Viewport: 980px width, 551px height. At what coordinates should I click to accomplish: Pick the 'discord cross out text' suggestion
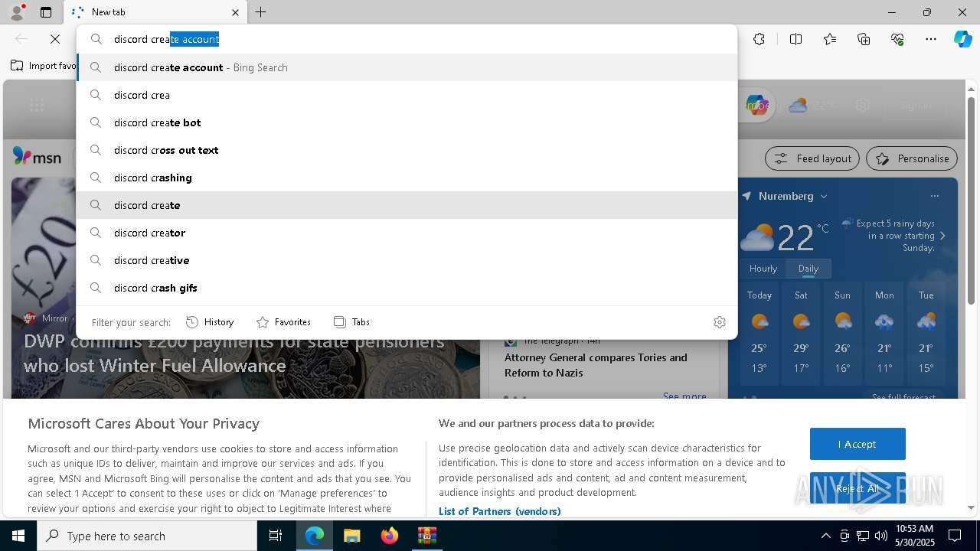tap(407, 150)
